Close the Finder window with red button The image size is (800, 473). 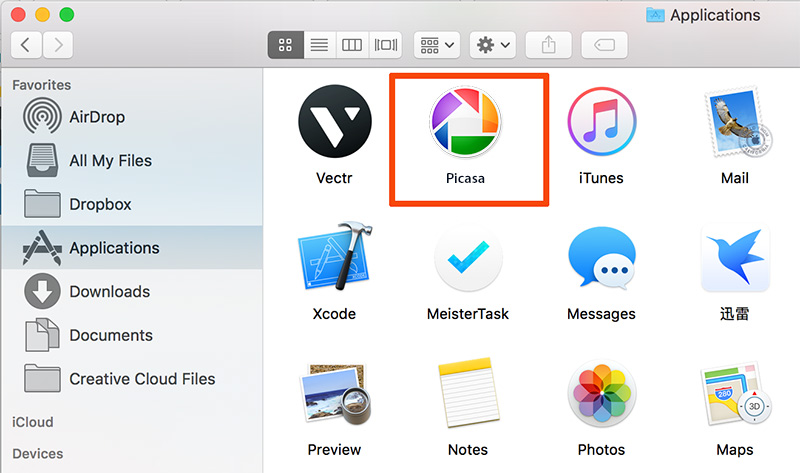pyautogui.click(x=18, y=15)
